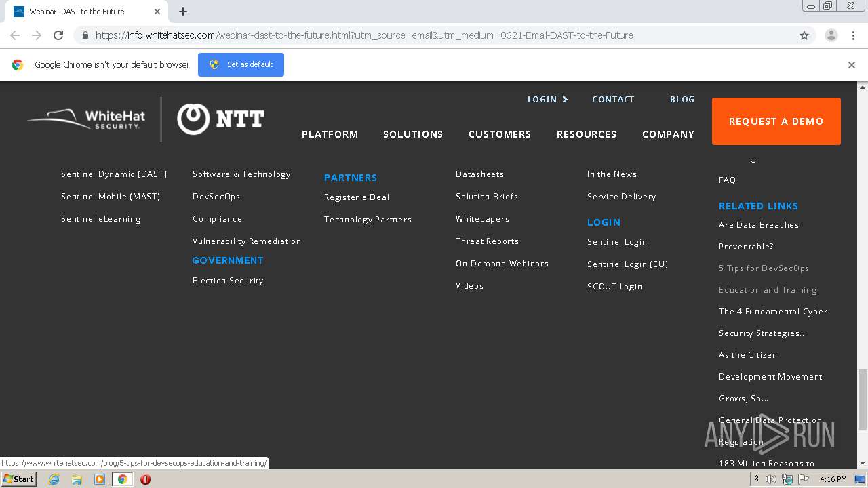
Task: Open Chrome three-dot menu
Action: coord(853,35)
